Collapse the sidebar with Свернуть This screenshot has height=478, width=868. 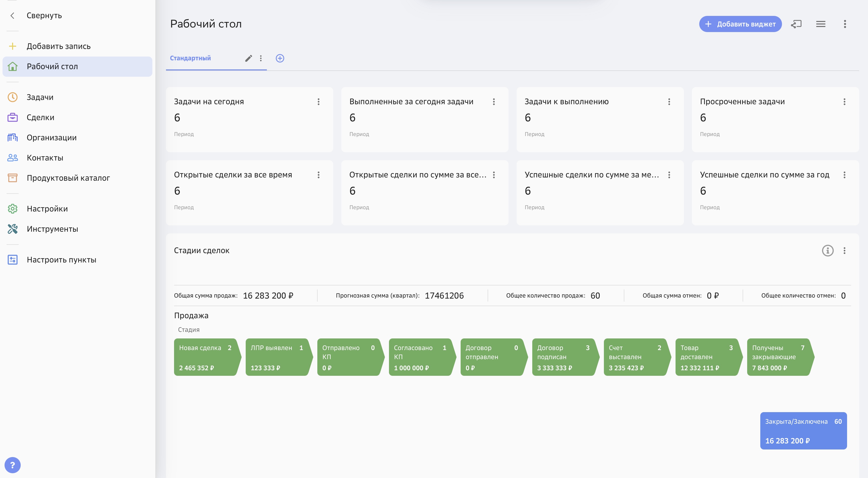[44, 15]
